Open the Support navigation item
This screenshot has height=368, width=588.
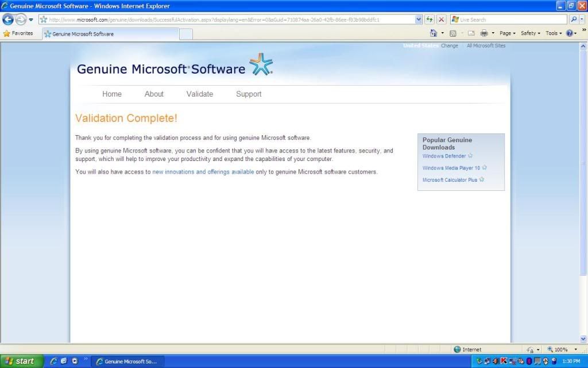coord(249,94)
